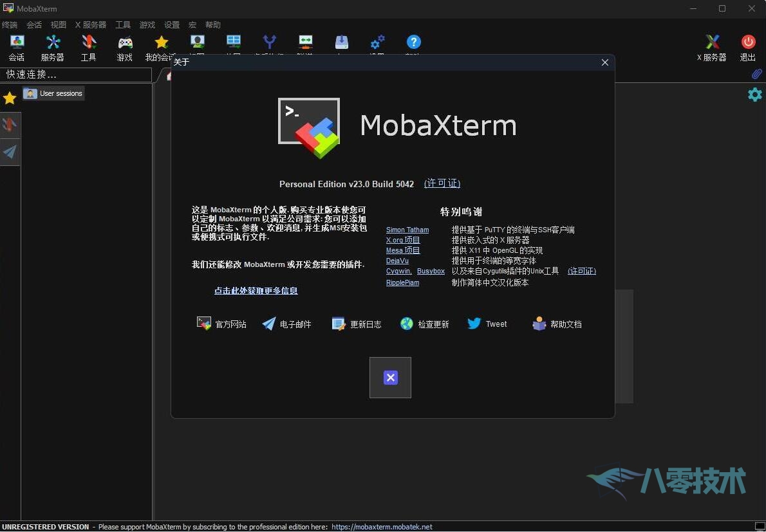Screen dimensions: 766x532
Task: Click the Twitter Tweet button
Action: [487, 324]
